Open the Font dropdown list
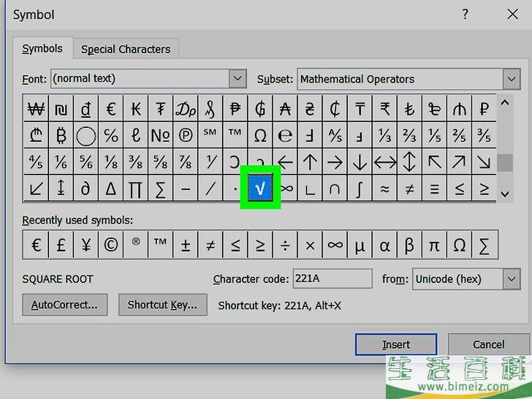The height and width of the screenshot is (399, 532). (x=237, y=79)
